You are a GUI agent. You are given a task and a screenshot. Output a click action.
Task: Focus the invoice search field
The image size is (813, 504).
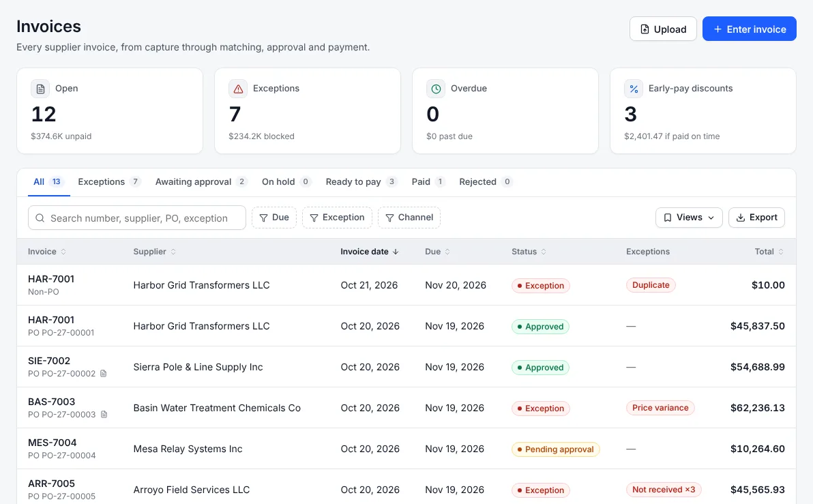pyautogui.click(x=137, y=218)
